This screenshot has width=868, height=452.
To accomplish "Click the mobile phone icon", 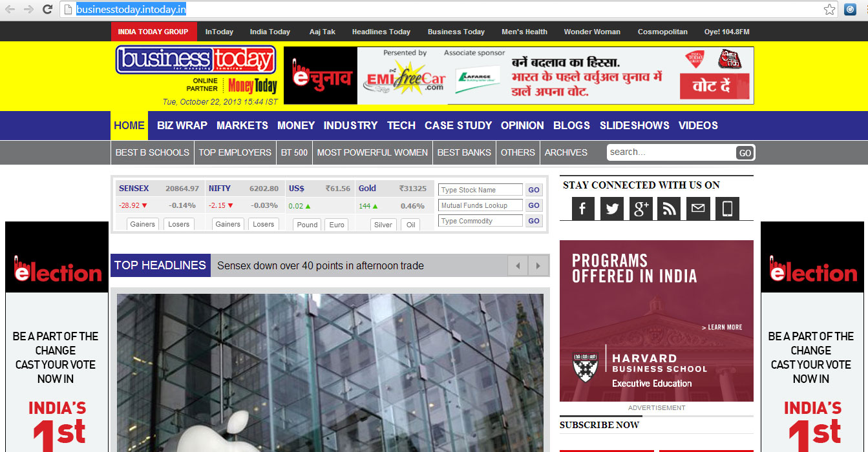I will click(x=727, y=209).
